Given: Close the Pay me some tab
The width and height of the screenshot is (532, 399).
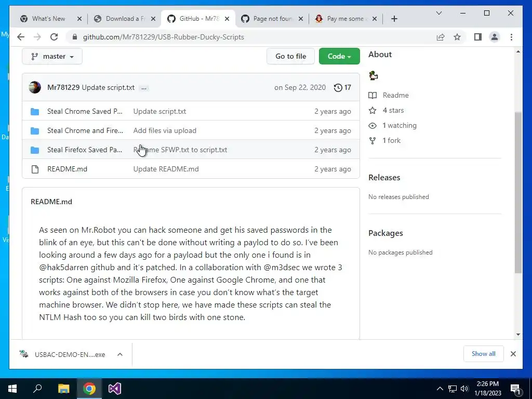Looking at the screenshot, I should (375, 19).
